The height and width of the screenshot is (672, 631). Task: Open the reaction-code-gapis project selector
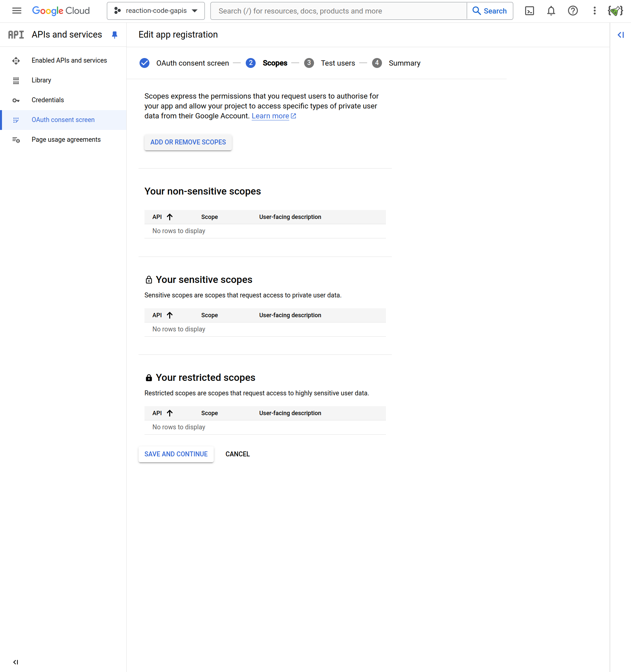156,11
